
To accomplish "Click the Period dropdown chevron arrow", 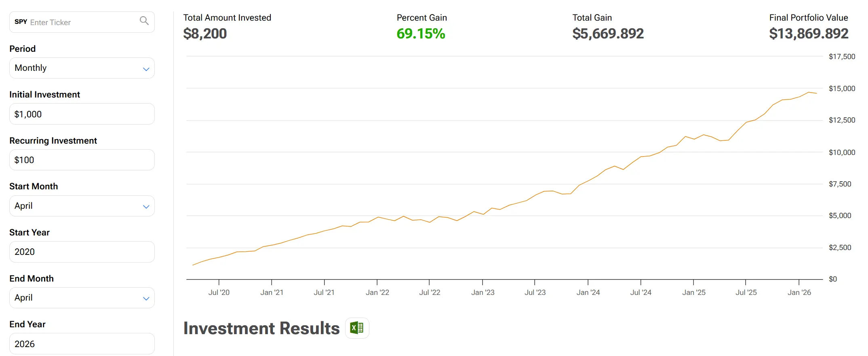I will 146,69.
